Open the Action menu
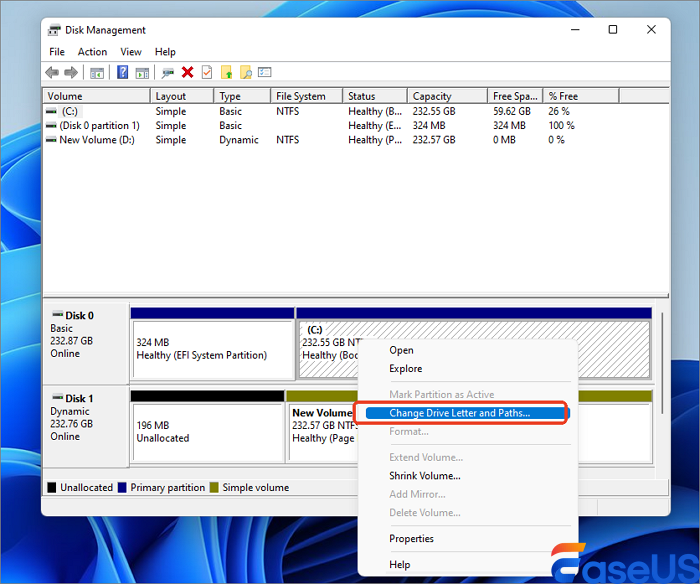Image resolution: width=700 pixels, height=584 pixels. [x=92, y=52]
